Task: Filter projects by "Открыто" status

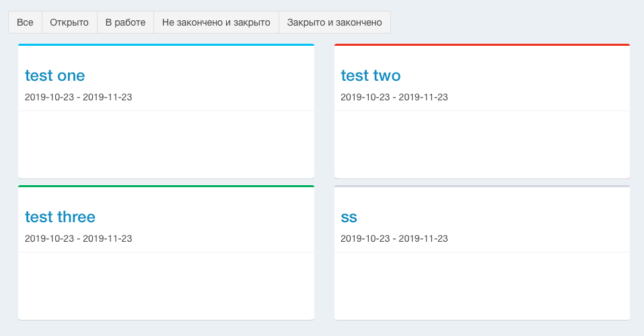Action: pyautogui.click(x=69, y=22)
